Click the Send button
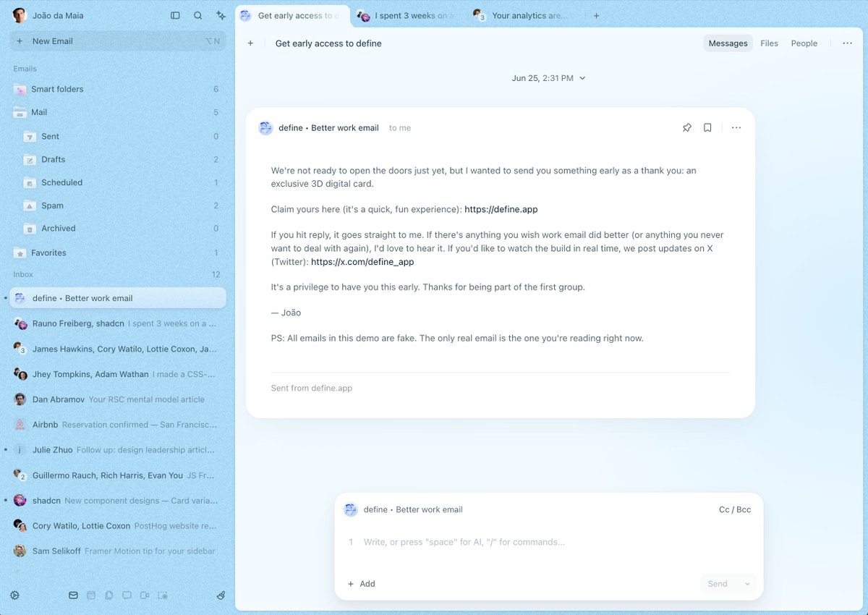The height and width of the screenshot is (615, 868). pyautogui.click(x=718, y=584)
